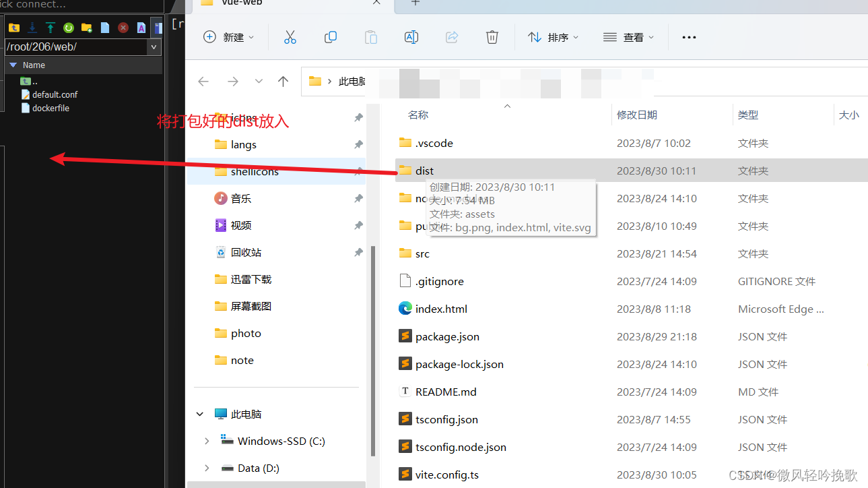
Task: Select dockerfile in remote file list
Action: (x=45, y=108)
